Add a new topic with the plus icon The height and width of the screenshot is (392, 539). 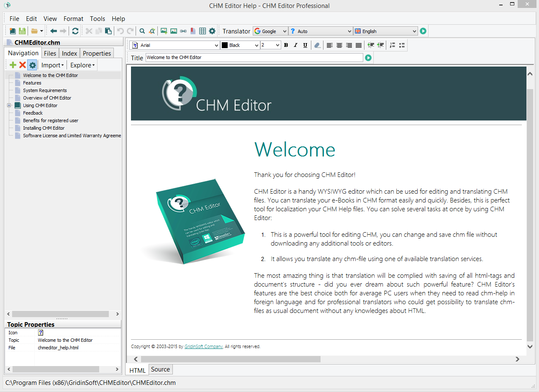coord(13,65)
